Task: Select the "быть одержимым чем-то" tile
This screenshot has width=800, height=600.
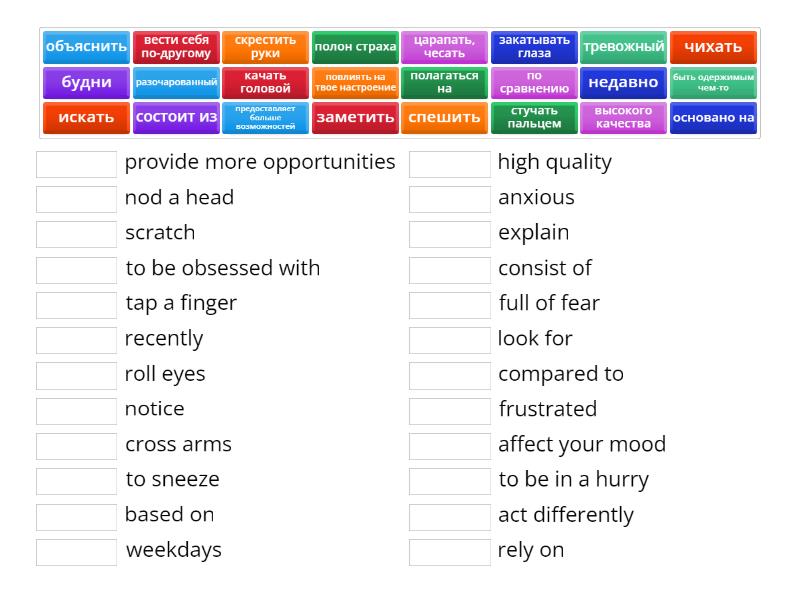Action: click(x=713, y=84)
